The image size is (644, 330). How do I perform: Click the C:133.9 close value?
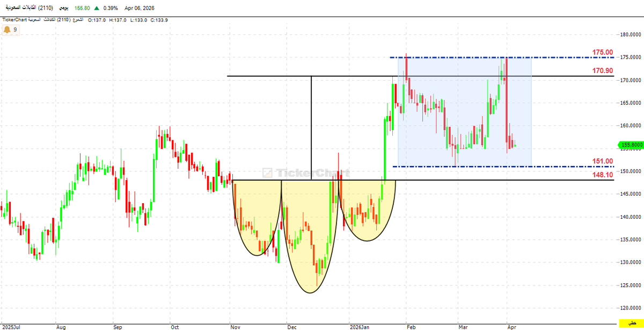(158, 19)
